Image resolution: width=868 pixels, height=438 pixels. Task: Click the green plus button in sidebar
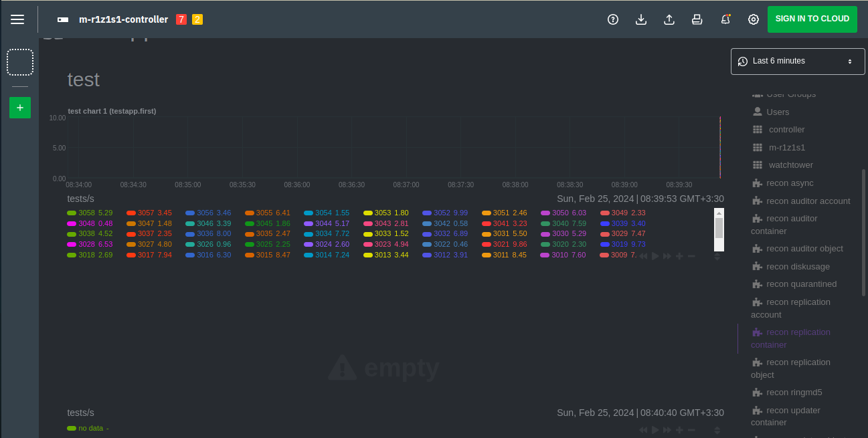point(20,107)
